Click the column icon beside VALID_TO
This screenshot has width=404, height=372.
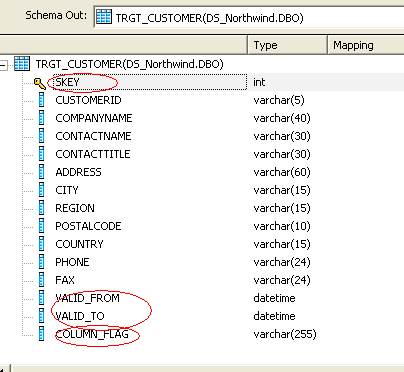[x=42, y=316]
